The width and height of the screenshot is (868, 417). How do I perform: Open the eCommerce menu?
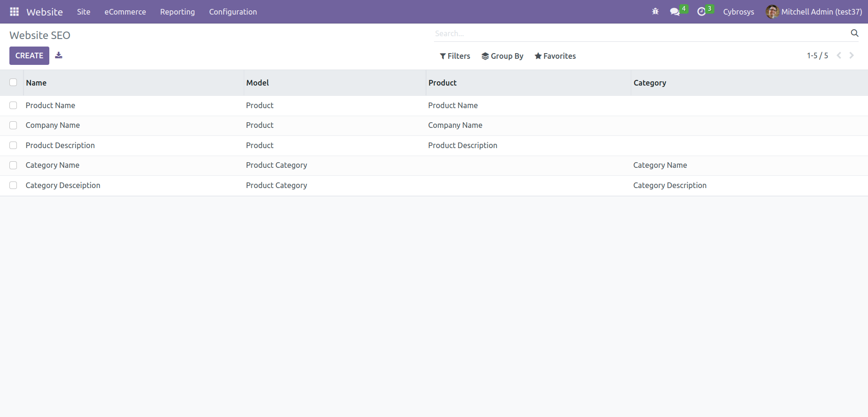125,12
